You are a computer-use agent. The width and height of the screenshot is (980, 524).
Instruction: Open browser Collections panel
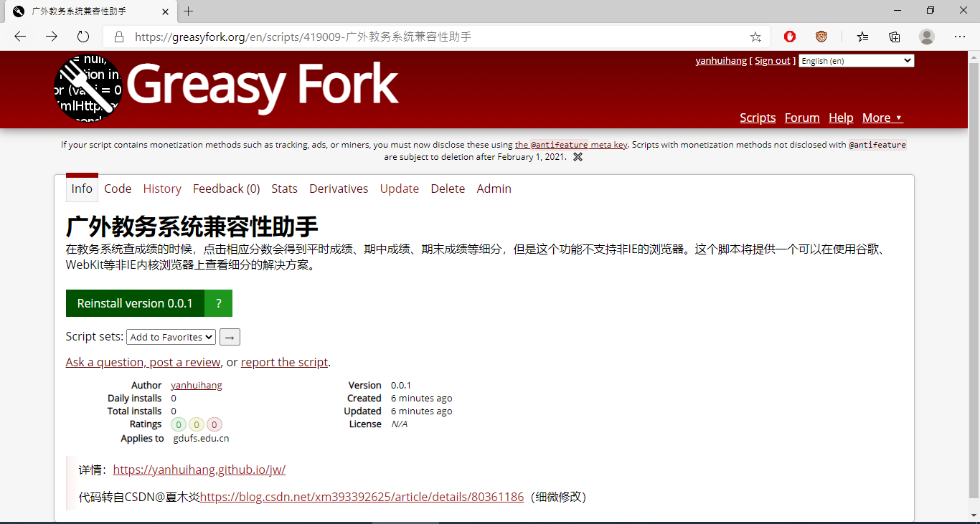[x=895, y=37]
